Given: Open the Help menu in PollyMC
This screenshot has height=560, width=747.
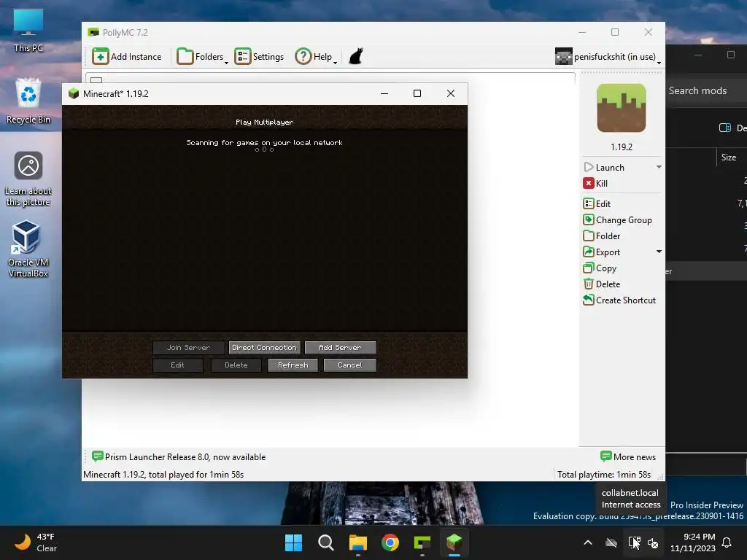Looking at the screenshot, I should (x=315, y=57).
